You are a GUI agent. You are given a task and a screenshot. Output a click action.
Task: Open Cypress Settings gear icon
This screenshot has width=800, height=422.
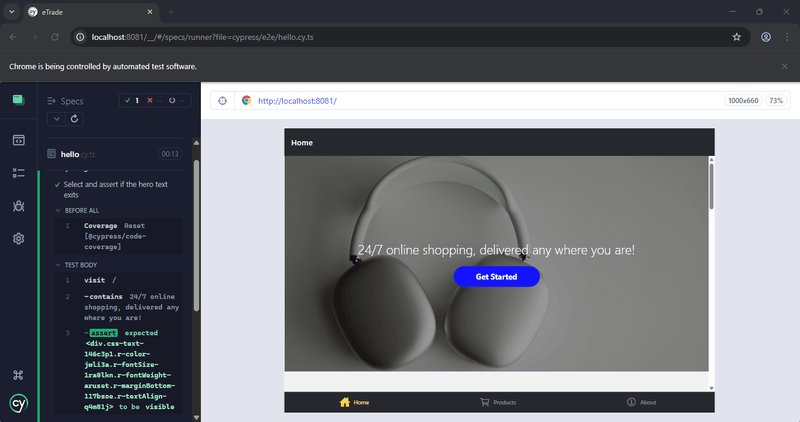tap(18, 239)
